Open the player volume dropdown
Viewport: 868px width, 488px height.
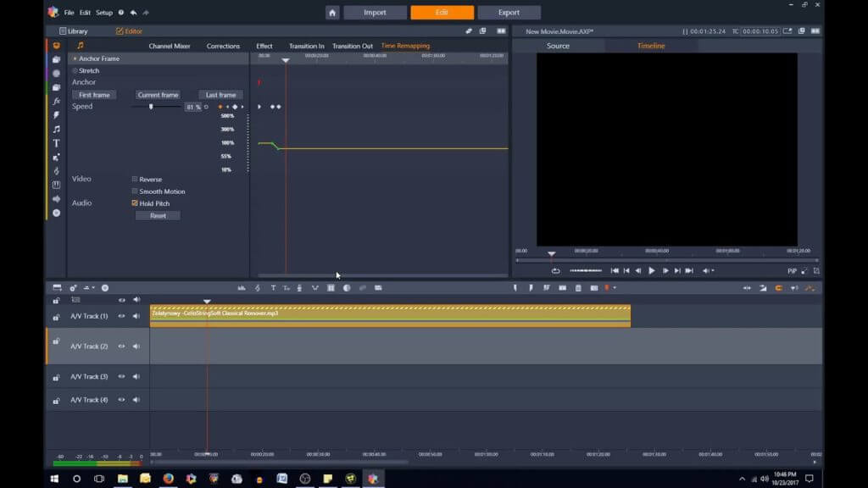tap(709, 271)
